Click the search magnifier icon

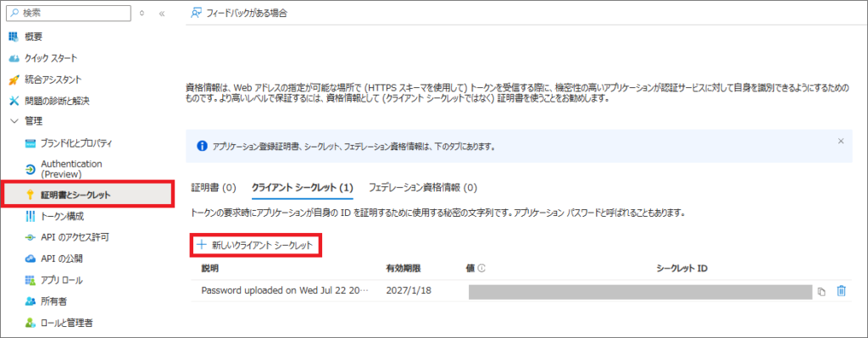pos(15,13)
